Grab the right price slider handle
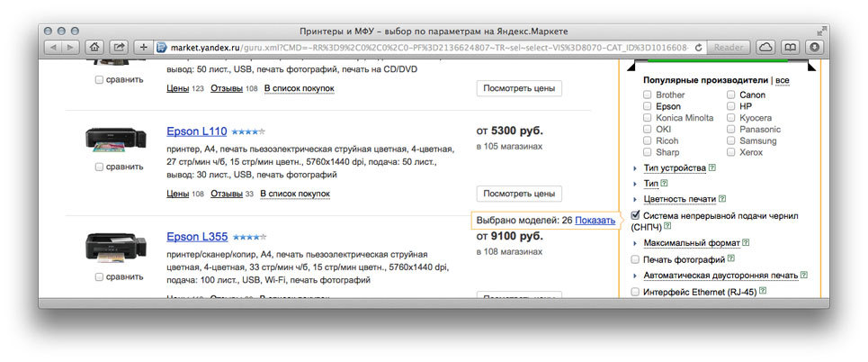Screen dimensions: 868x362 pos(811,67)
